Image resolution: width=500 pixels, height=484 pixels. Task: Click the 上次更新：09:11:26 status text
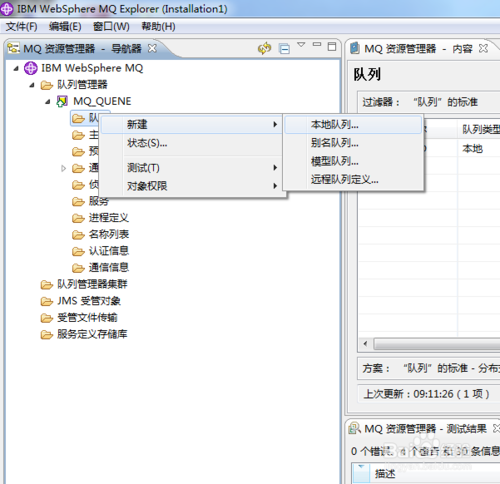(427, 394)
